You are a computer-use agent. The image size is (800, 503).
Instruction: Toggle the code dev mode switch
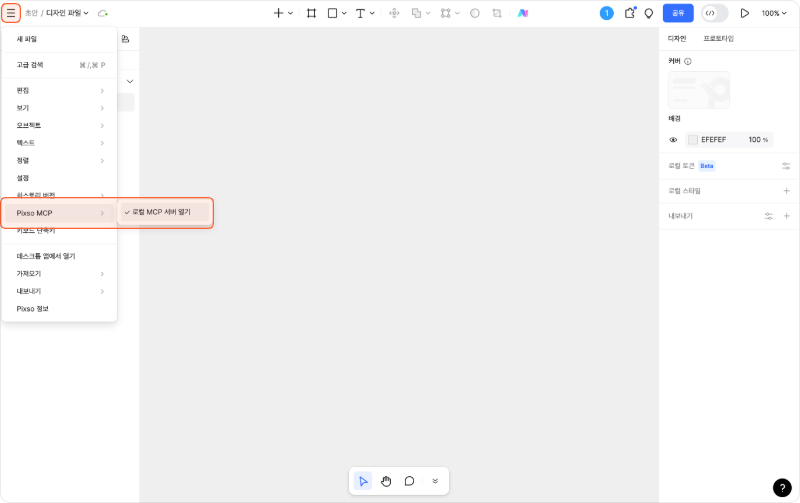tap(714, 13)
